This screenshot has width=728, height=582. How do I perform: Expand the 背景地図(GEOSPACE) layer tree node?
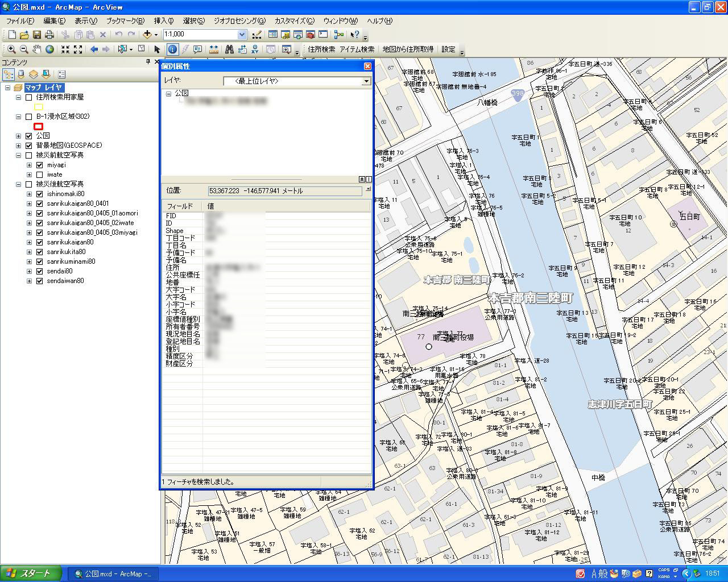19,145
